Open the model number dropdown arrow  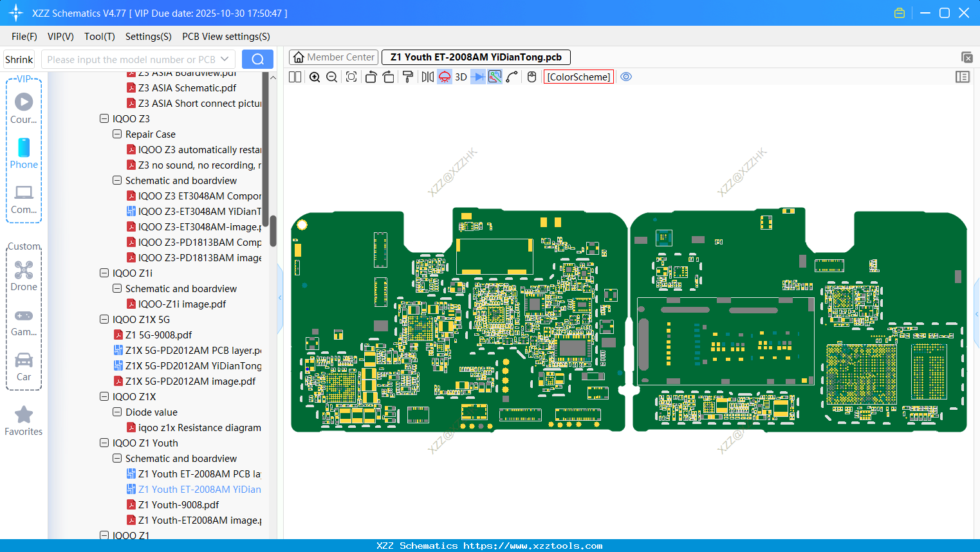(225, 59)
